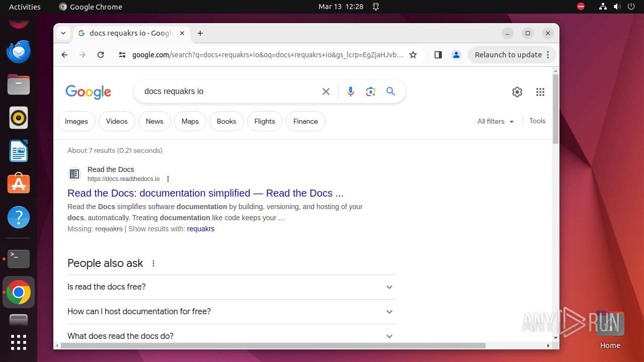View site information icon in address bar
Image resolution: width=644 pixels, height=362 pixels.
122,55
